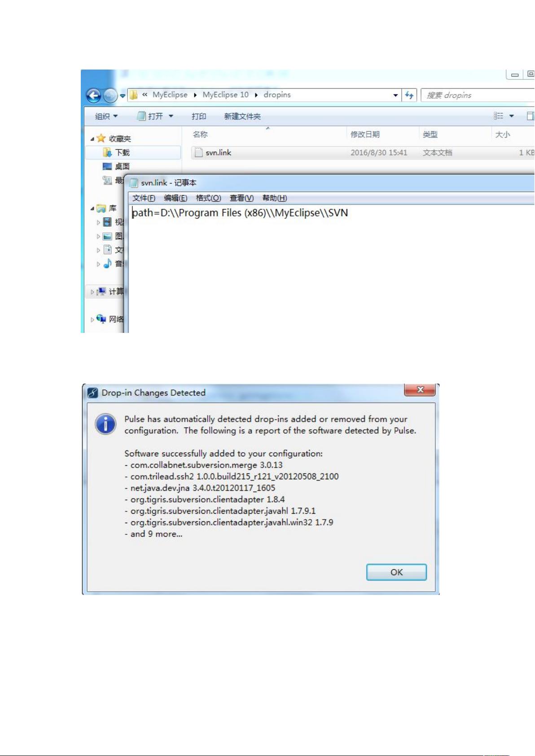Screen dimensions: 535x756
Task: Click the search dropins input field
Action: [x=478, y=95]
